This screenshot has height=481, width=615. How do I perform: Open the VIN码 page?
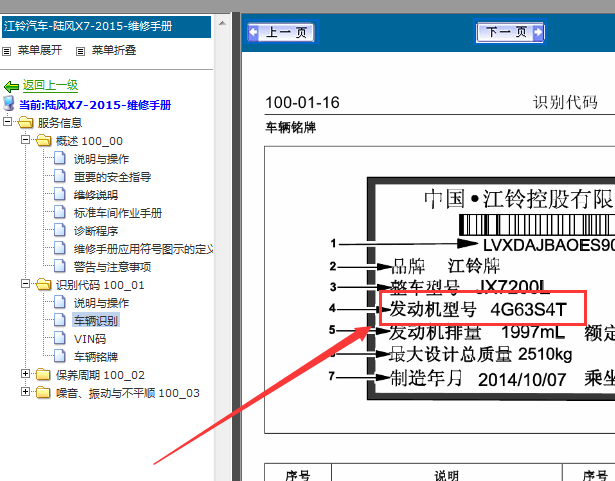coord(90,339)
